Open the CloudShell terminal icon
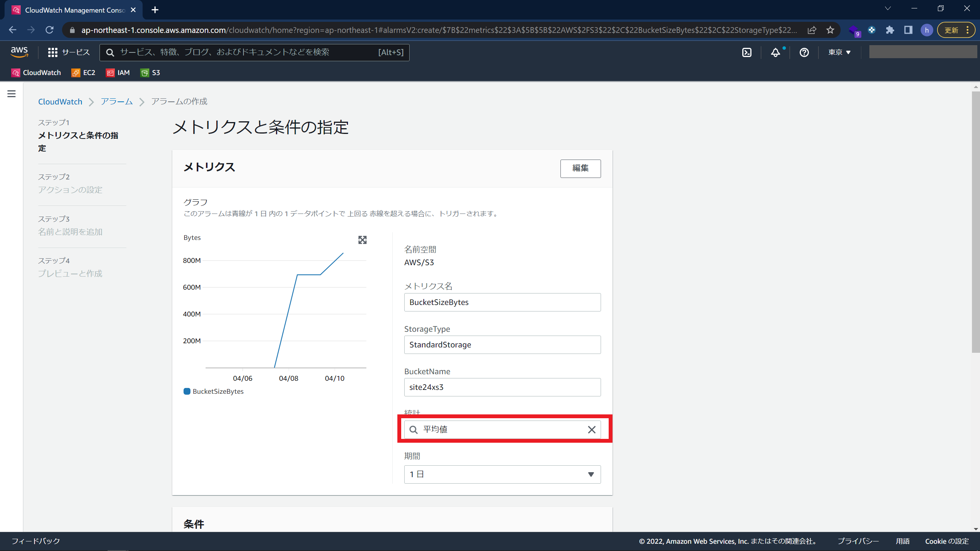This screenshot has height=551, width=980. click(x=746, y=52)
